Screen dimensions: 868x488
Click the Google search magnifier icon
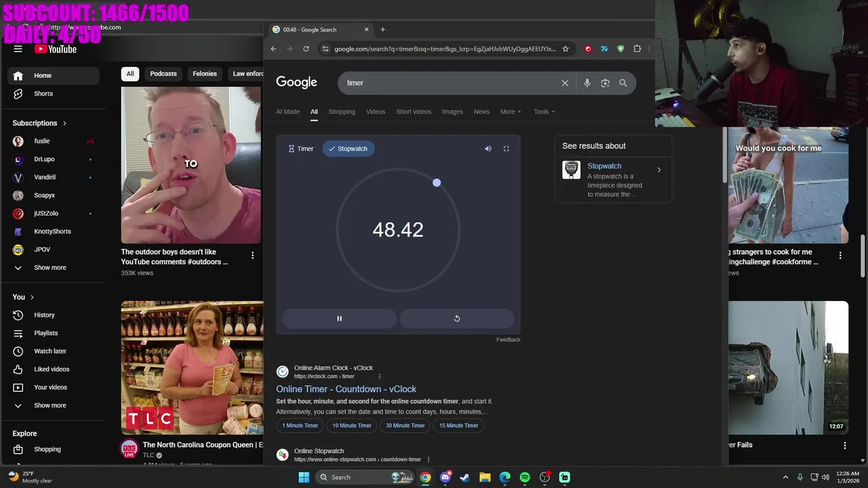pyautogui.click(x=623, y=83)
